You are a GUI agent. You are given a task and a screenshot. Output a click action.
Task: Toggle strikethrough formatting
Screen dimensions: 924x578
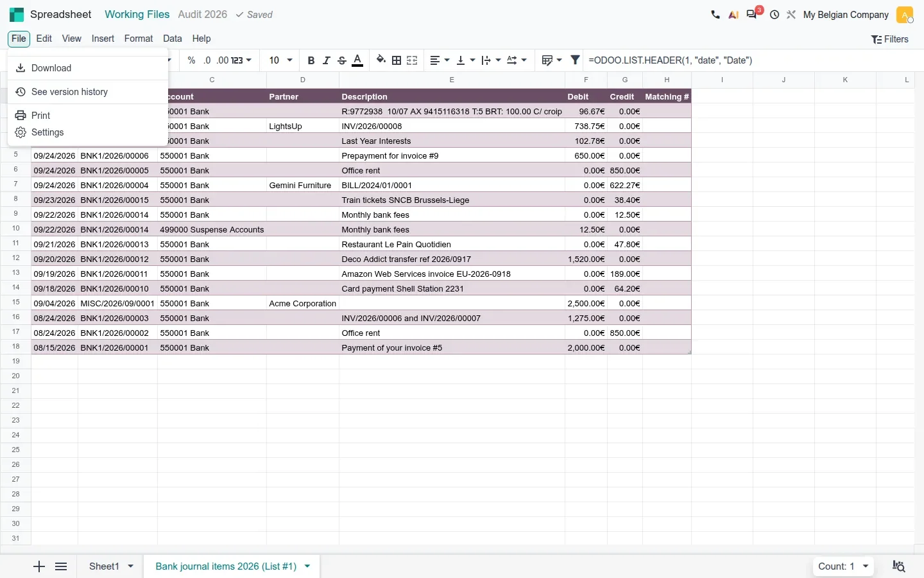pyautogui.click(x=342, y=60)
